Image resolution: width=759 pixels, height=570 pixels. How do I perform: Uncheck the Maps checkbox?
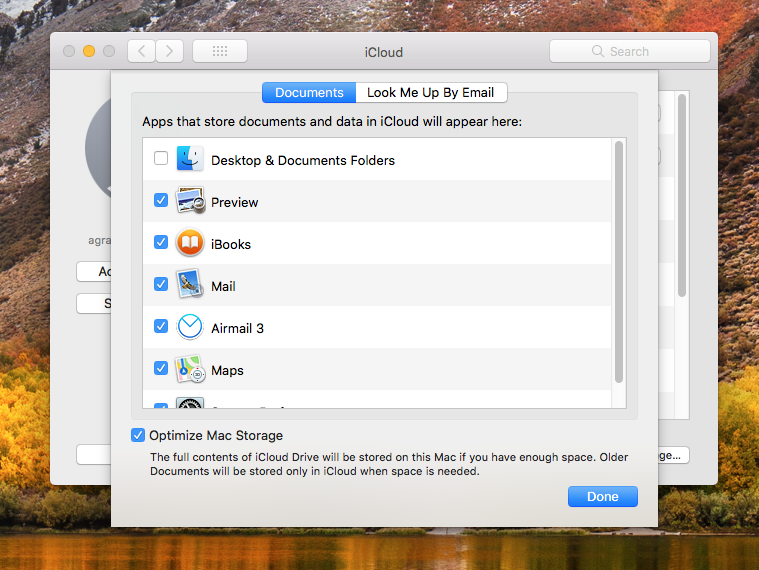161,368
